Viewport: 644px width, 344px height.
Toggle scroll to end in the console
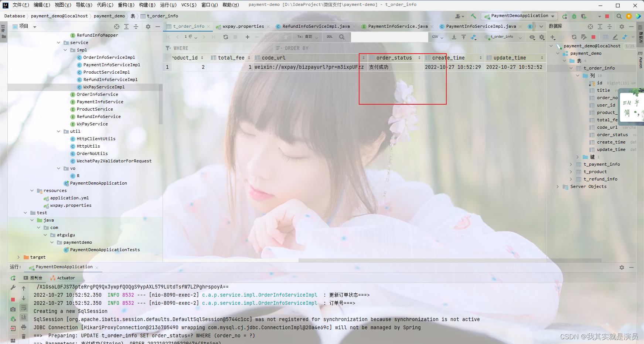(x=24, y=317)
